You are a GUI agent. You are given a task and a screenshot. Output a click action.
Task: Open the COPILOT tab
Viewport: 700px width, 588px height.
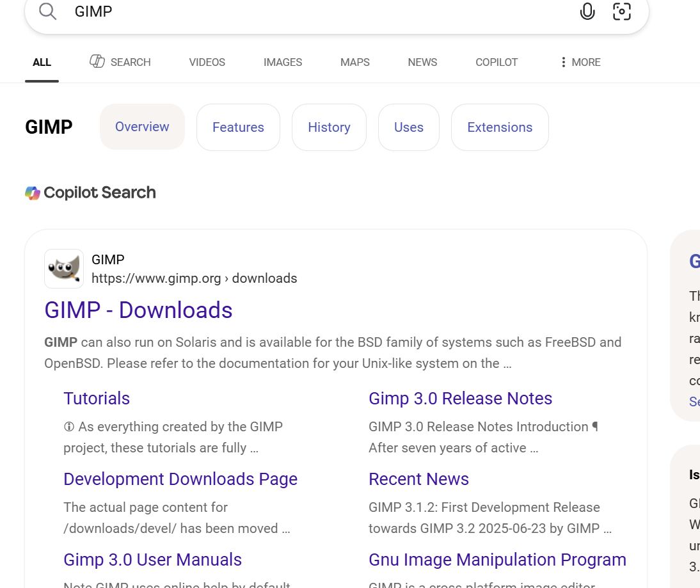pos(497,62)
